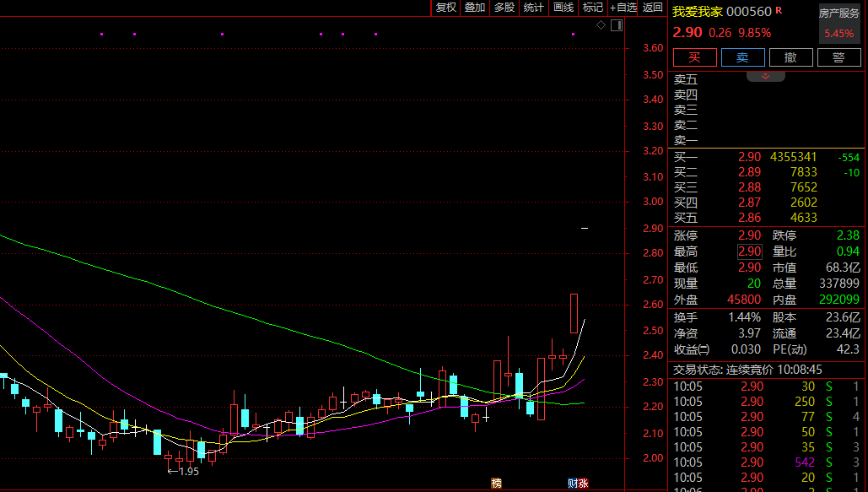Click stock code 000560
Image resolution: width=868 pixels, height=492 pixels.
pos(749,12)
